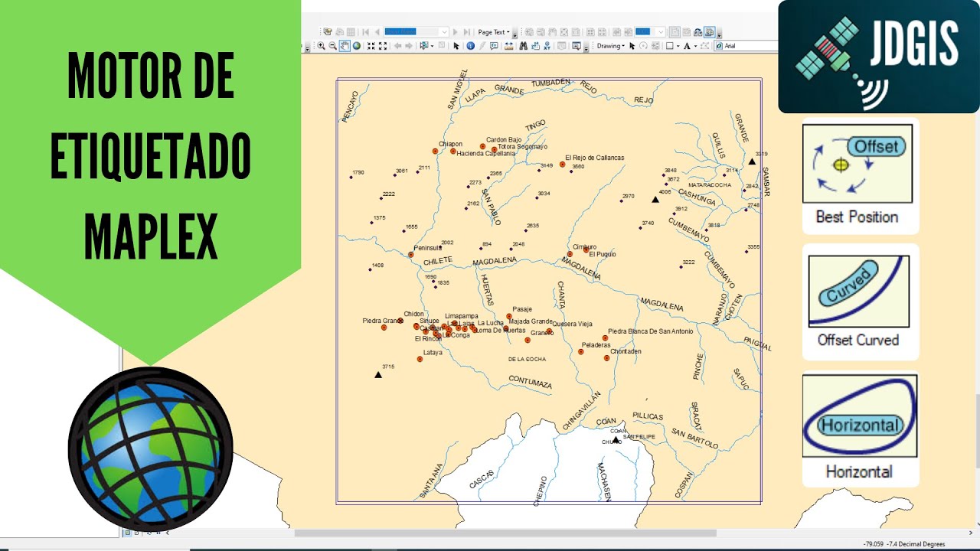980x551 pixels.
Task: Open Data Driven Pages setup icon
Action: pyautogui.click(x=328, y=32)
